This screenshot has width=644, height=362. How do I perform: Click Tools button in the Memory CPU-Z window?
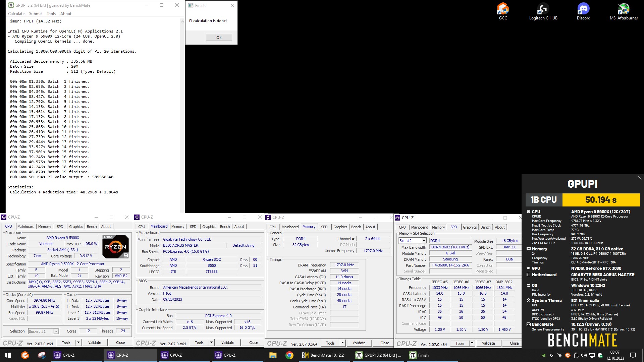[x=330, y=343]
